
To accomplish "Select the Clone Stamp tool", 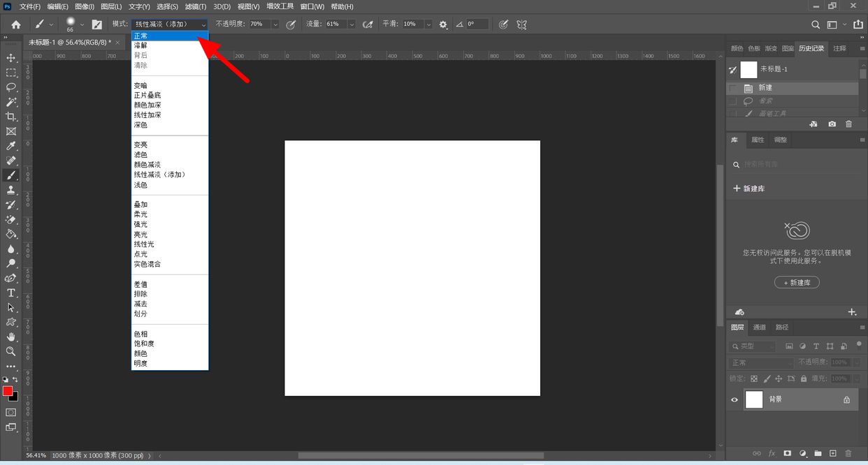I will 11,190.
